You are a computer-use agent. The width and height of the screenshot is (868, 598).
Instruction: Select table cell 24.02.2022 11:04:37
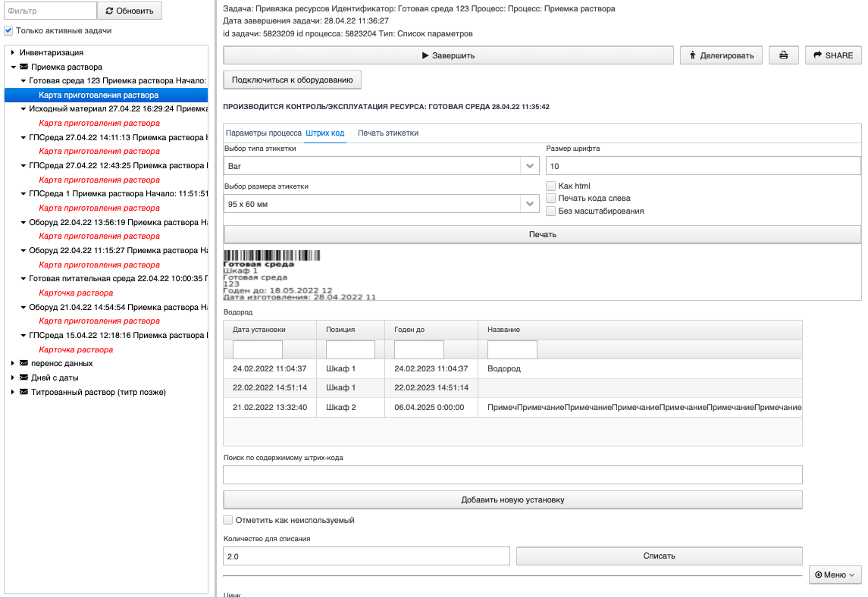(270, 369)
